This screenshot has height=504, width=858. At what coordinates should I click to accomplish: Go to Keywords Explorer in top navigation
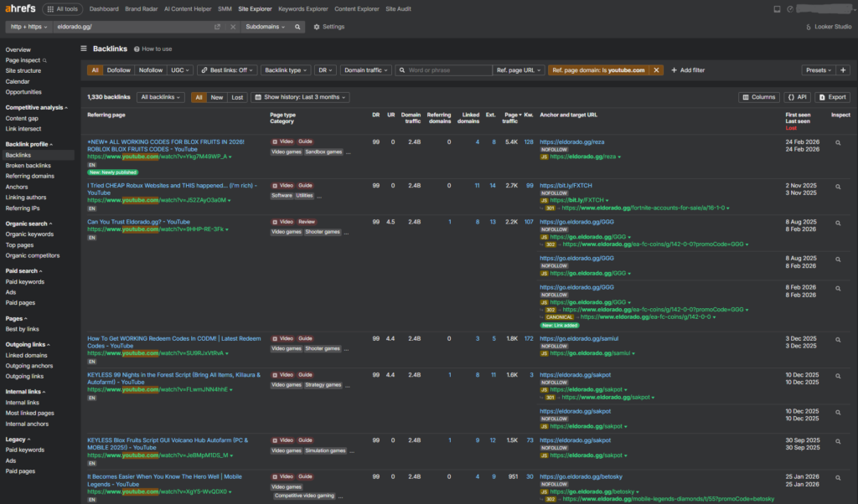click(302, 9)
